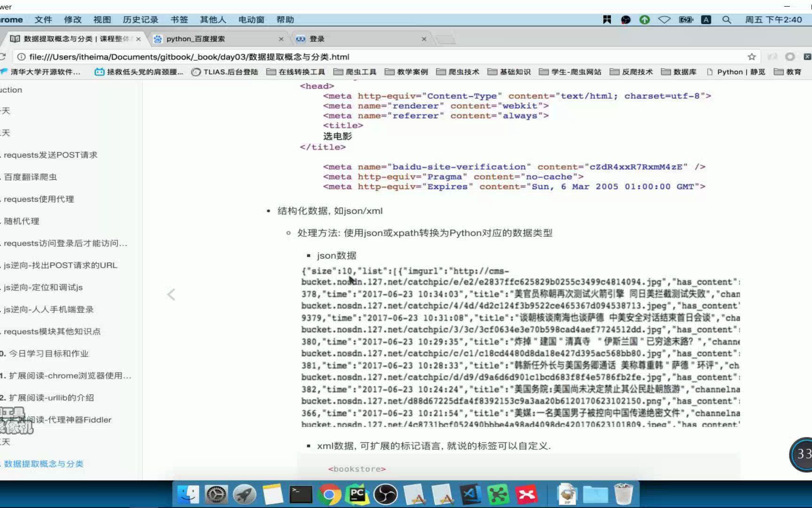Screen dimensions: 812x508
Task: Open 随机代理 chapter in sidebar
Action: [21, 222]
